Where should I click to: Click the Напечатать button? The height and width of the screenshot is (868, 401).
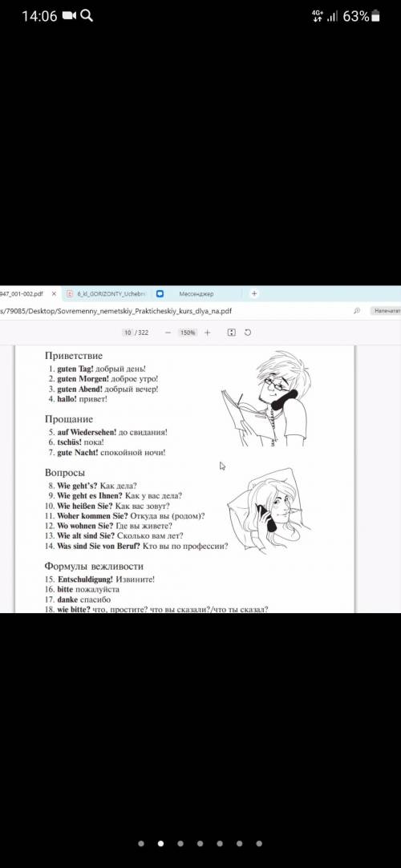pyautogui.click(x=386, y=311)
